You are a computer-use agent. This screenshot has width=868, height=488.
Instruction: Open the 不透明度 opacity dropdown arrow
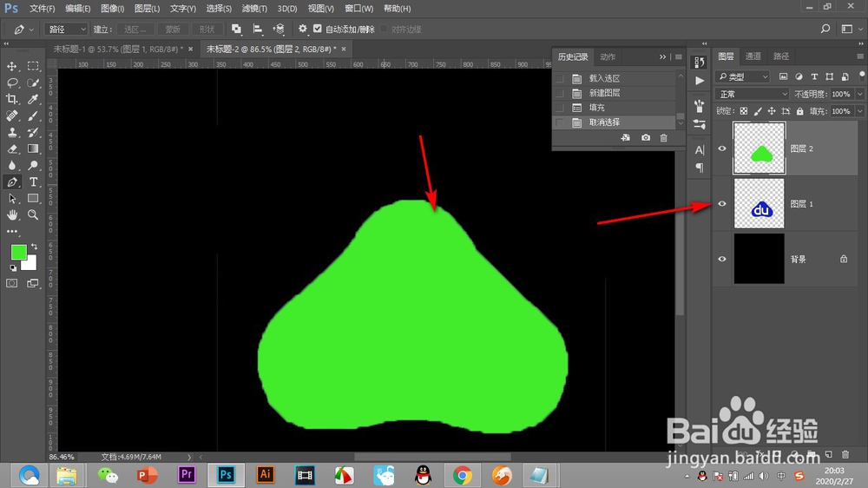[x=859, y=94]
